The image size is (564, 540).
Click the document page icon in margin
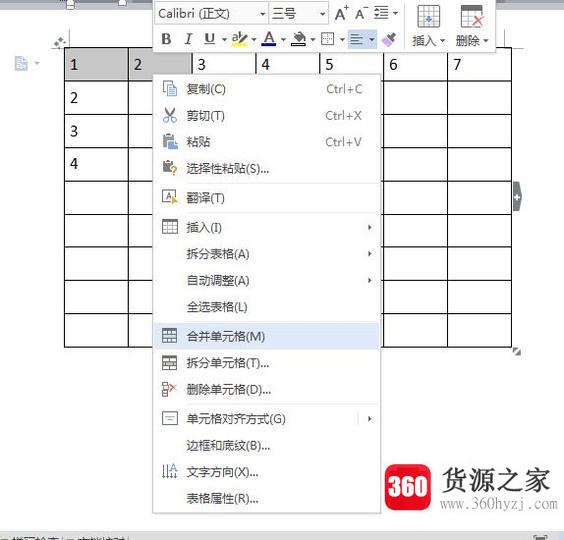tap(21, 64)
